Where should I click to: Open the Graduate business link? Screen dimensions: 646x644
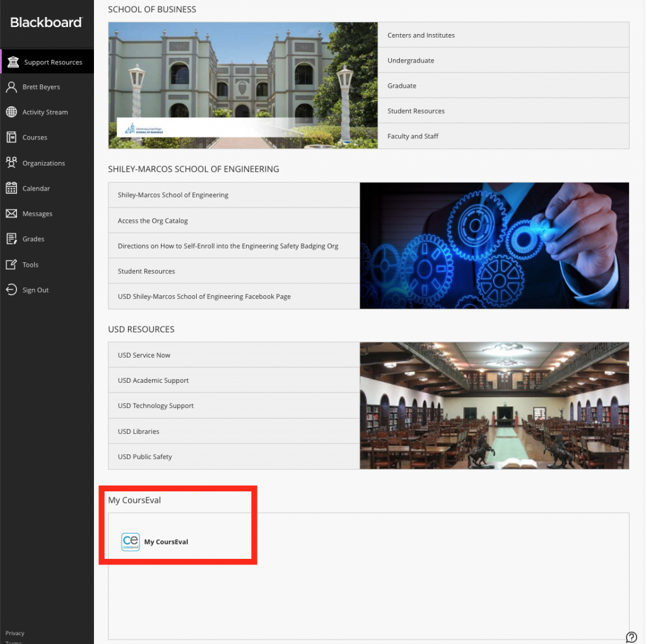coord(503,85)
